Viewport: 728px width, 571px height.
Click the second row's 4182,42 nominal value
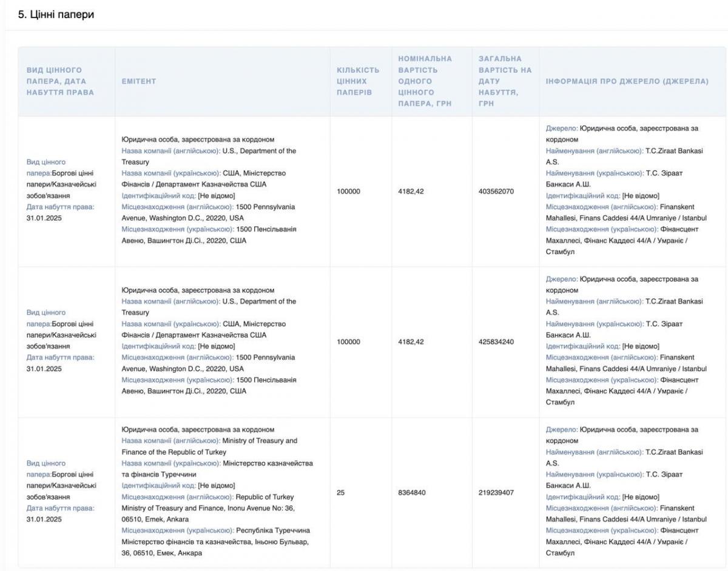click(411, 342)
